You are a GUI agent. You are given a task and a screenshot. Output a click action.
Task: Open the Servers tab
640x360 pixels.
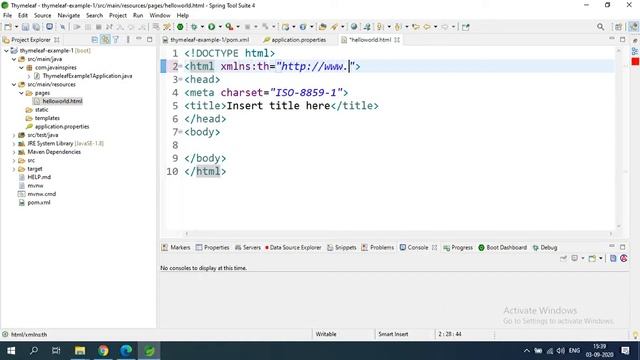pos(248,247)
